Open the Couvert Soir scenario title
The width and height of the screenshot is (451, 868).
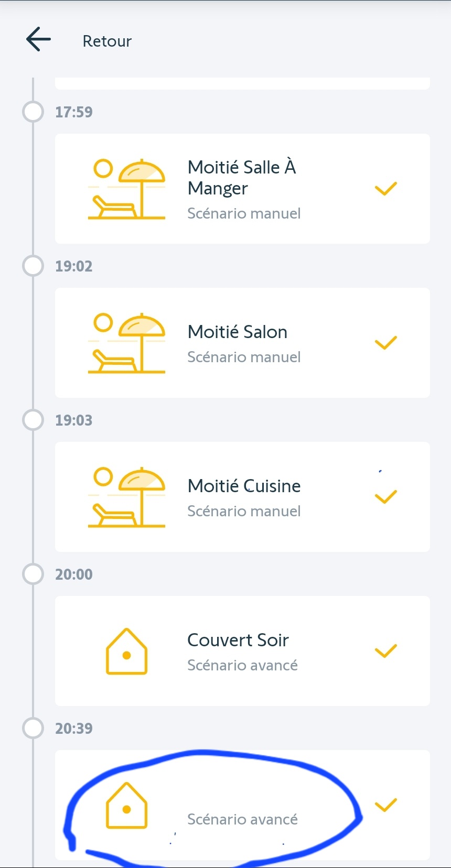pyautogui.click(x=238, y=640)
